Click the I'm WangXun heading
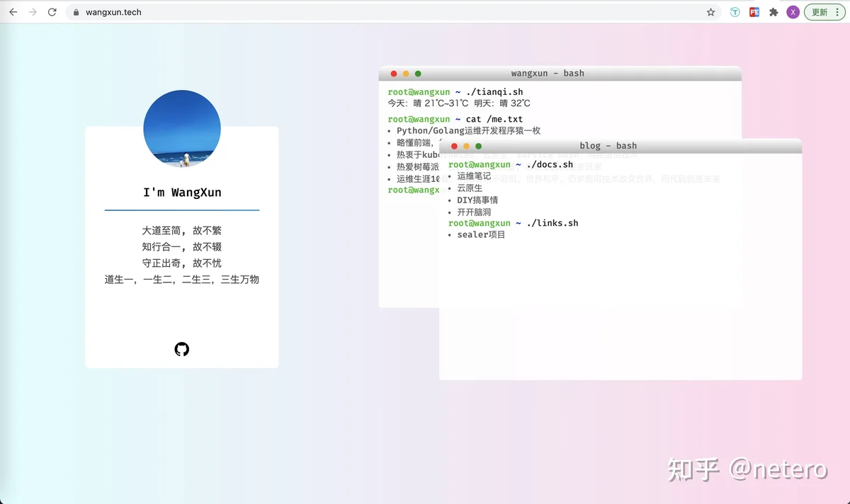850x504 pixels. point(182,193)
